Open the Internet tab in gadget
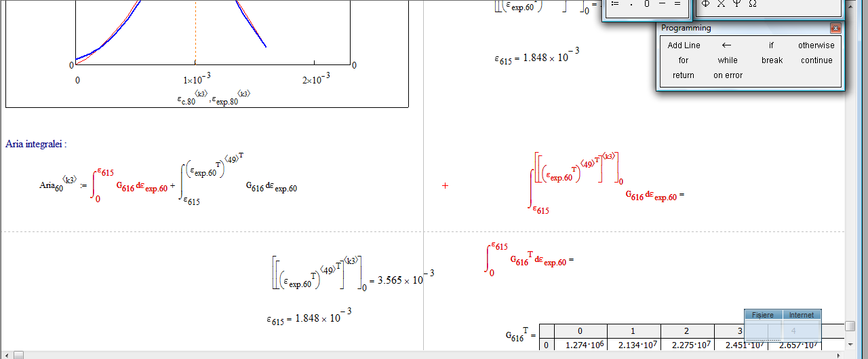 (x=802, y=315)
